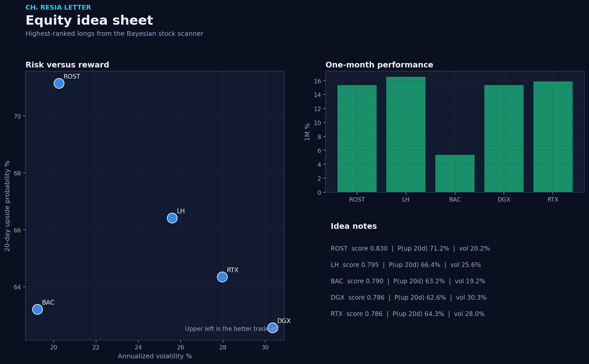Image resolution: width=589 pixels, height=364 pixels.
Task: Select the BAC score 0.790 note line
Action: click(x=408, y=281)
